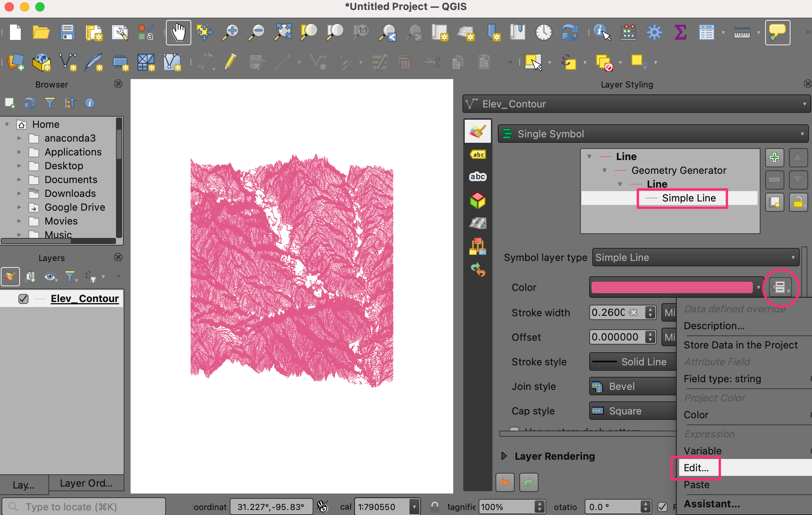Toggle the symbol layer lock icon
Screen dimensions: 812x515
point(798,202)
